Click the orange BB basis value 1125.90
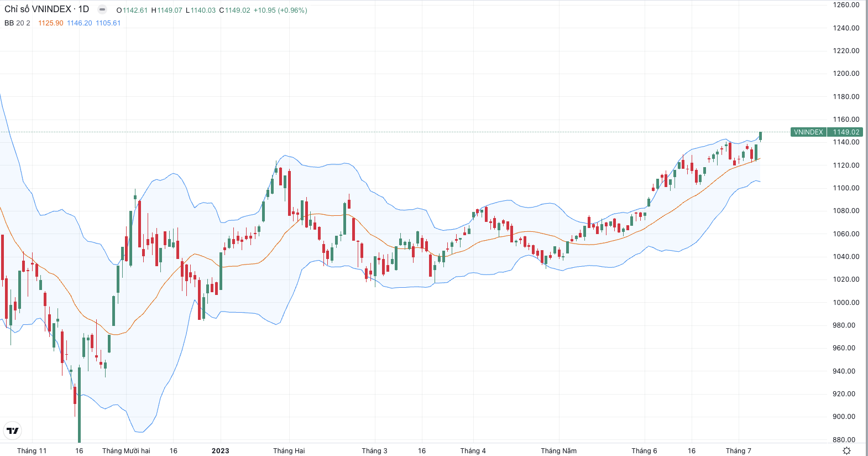This screenshot has height=456, width=868. point(50,23)
